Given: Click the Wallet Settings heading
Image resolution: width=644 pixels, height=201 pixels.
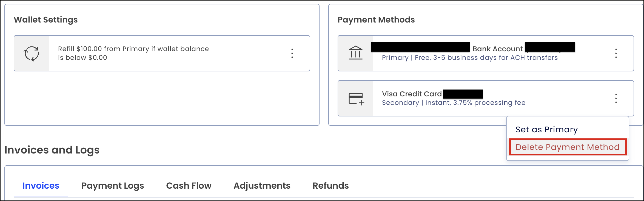Looking at the screenshot, I should pos(46,20).
